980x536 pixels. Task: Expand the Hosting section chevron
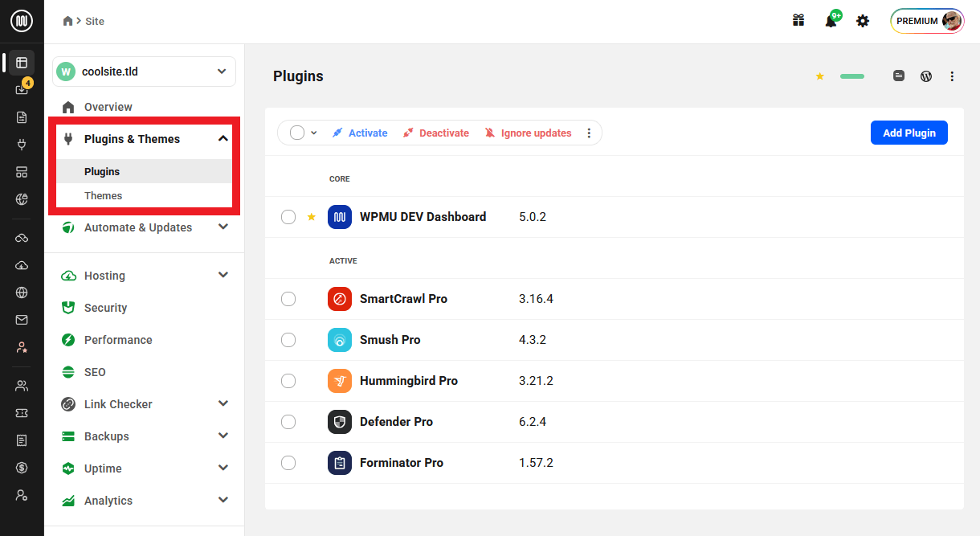pos(223,276)
